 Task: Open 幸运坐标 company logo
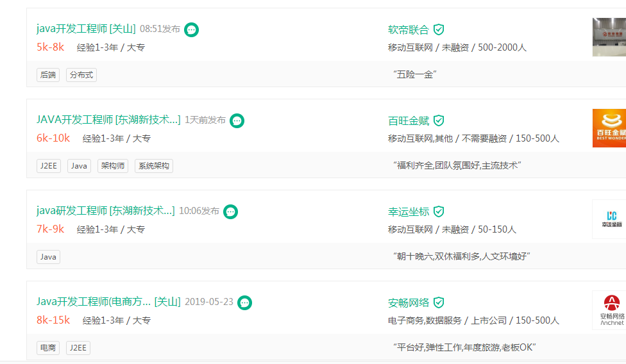609,219
